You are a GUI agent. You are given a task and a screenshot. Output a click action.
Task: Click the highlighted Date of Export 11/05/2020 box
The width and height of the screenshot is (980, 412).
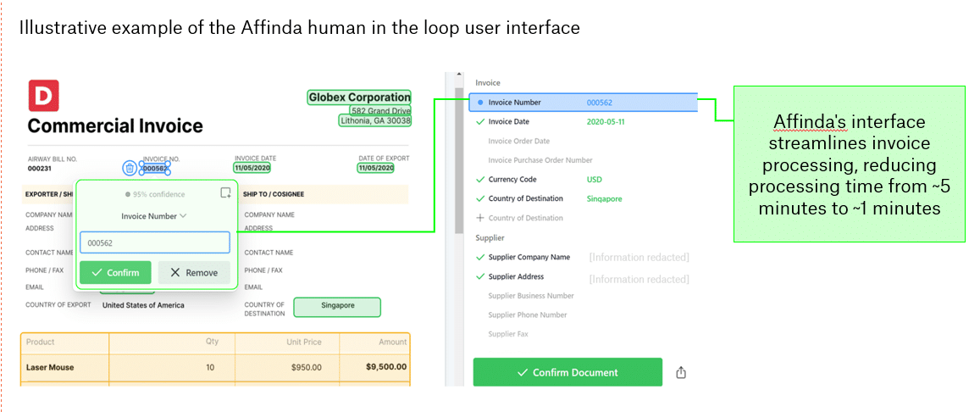[376, 168]
